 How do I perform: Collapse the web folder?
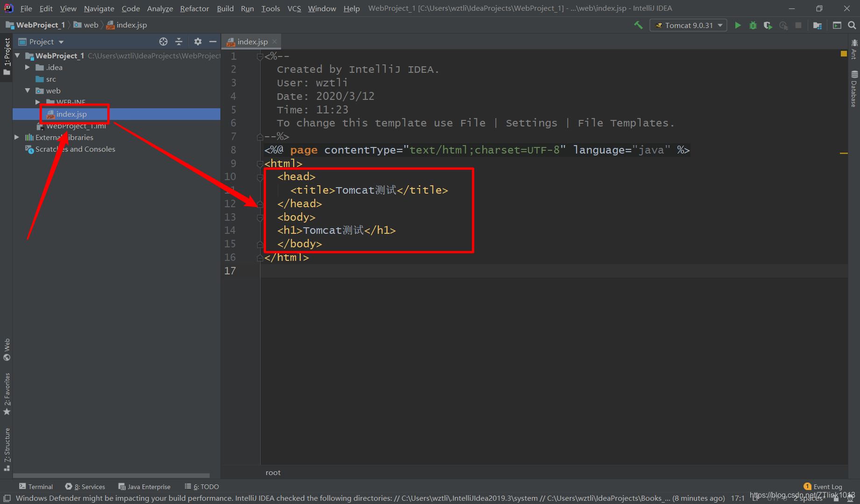click(28, 91)
